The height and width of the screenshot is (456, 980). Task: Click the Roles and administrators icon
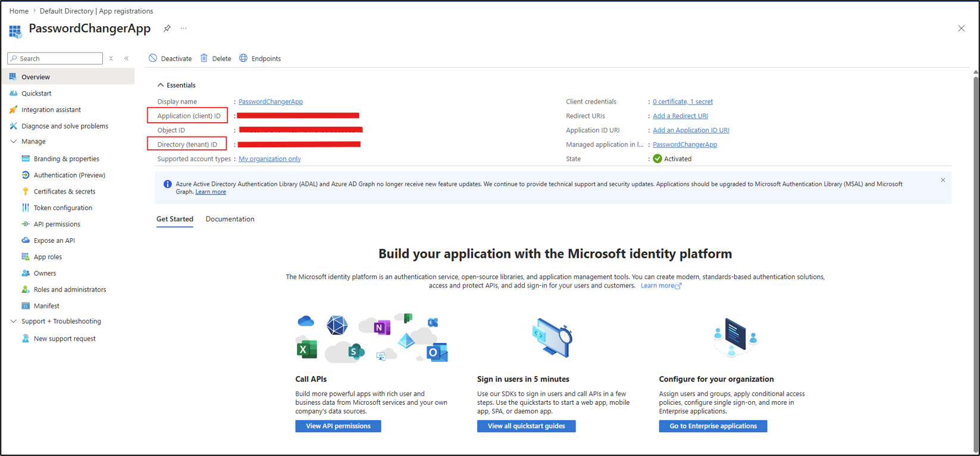26,289
